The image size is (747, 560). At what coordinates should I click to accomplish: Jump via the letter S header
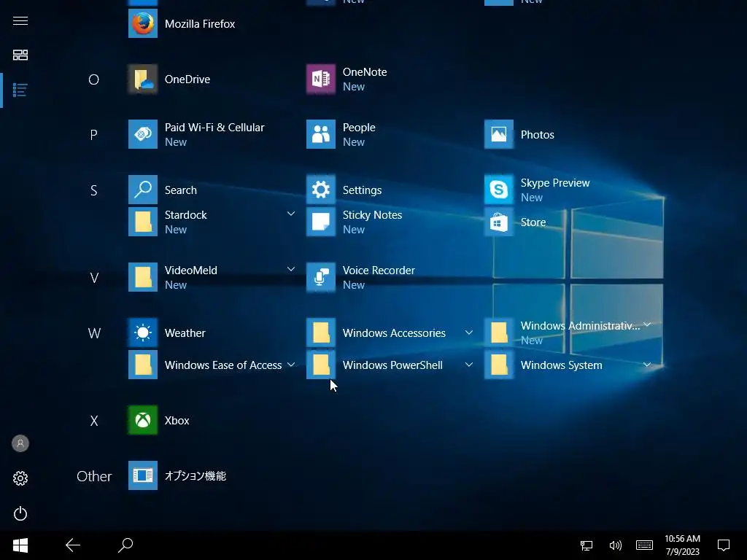[94, 190]
